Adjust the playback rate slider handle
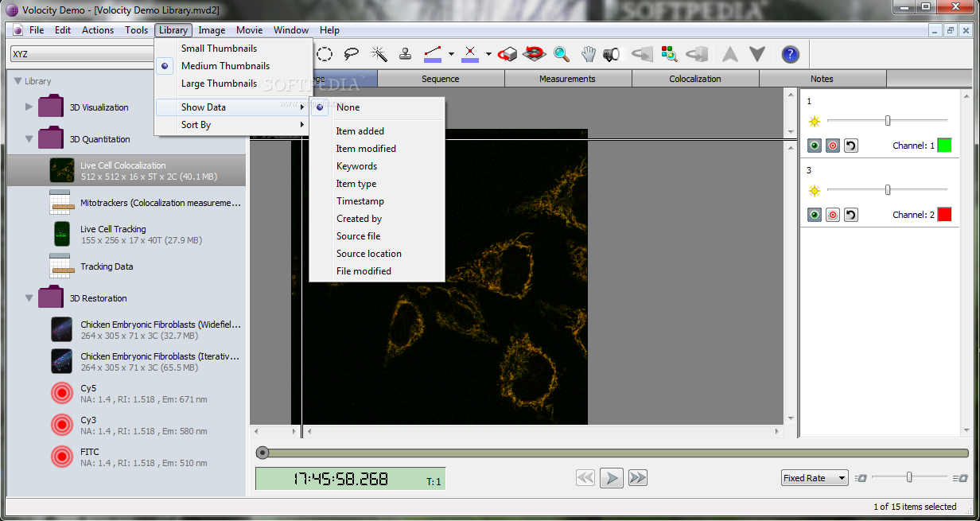 point(909,477)
